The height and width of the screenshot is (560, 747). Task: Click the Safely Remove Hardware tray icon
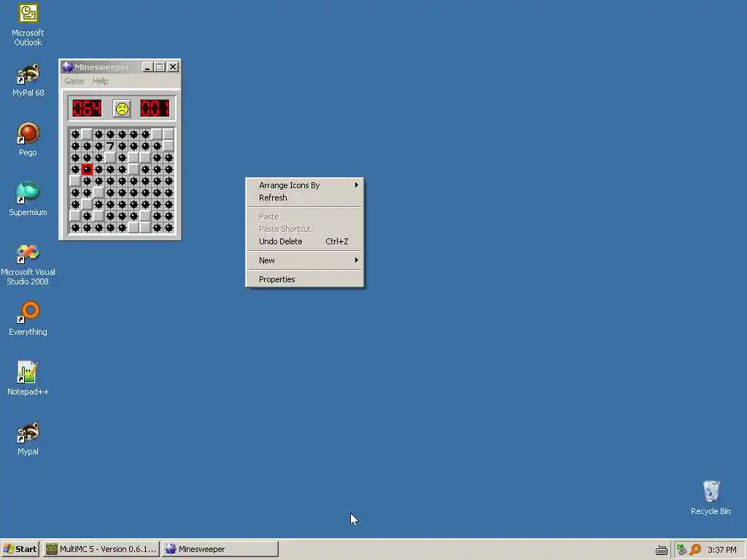681,550
